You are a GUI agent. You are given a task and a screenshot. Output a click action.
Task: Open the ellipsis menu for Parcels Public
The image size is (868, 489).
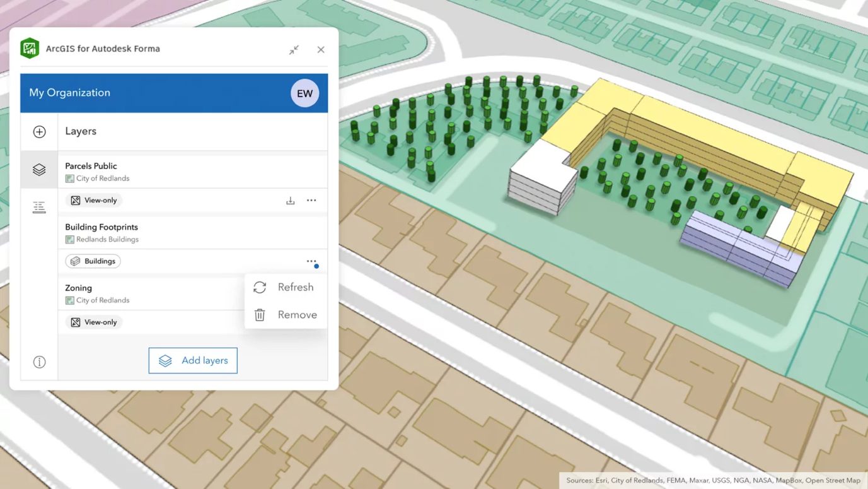coord(311,200)
